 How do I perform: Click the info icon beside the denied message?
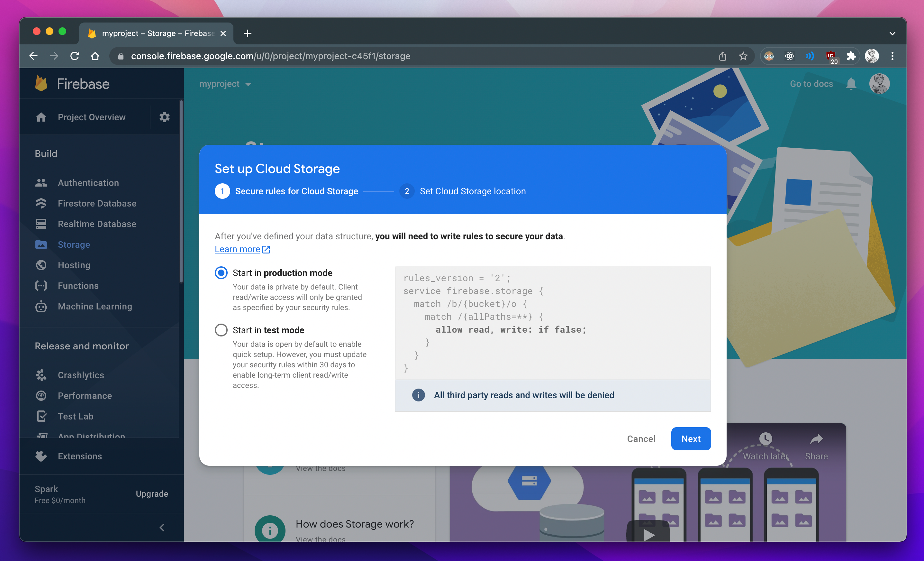tap(419, 395)
